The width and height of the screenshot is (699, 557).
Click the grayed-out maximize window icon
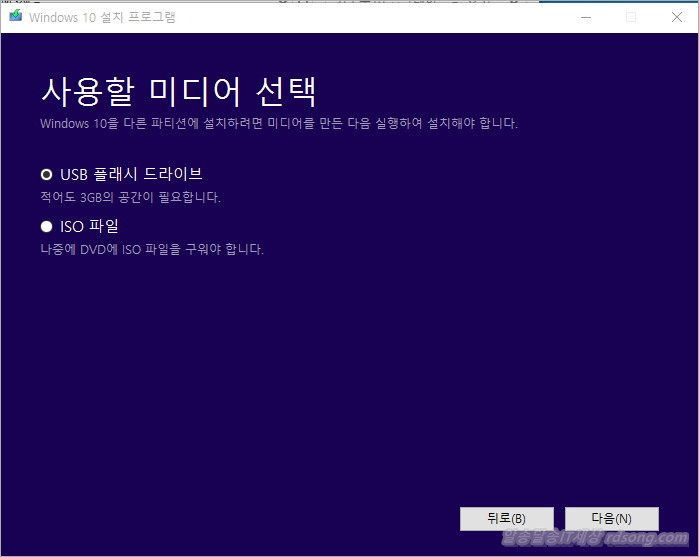pyautogui.click(x=630, y=17)
